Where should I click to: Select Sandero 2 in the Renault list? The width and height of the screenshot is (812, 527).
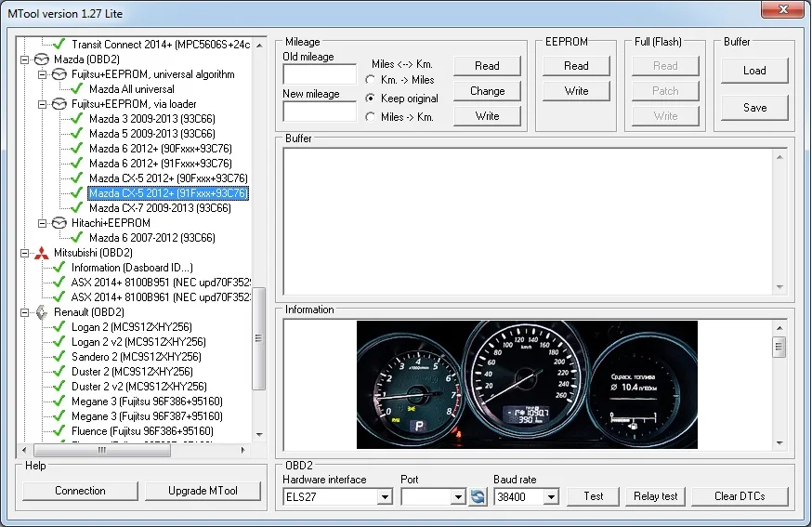pos(136,357)
